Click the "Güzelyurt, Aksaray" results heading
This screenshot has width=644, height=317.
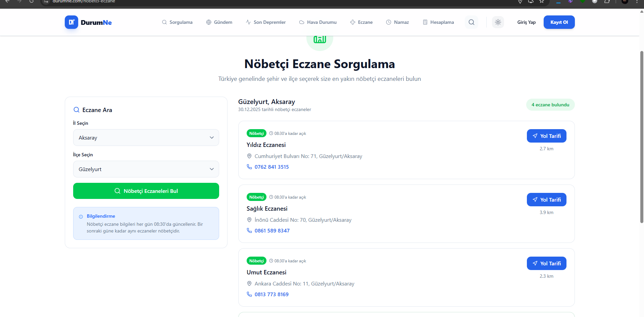click(266, 102)
